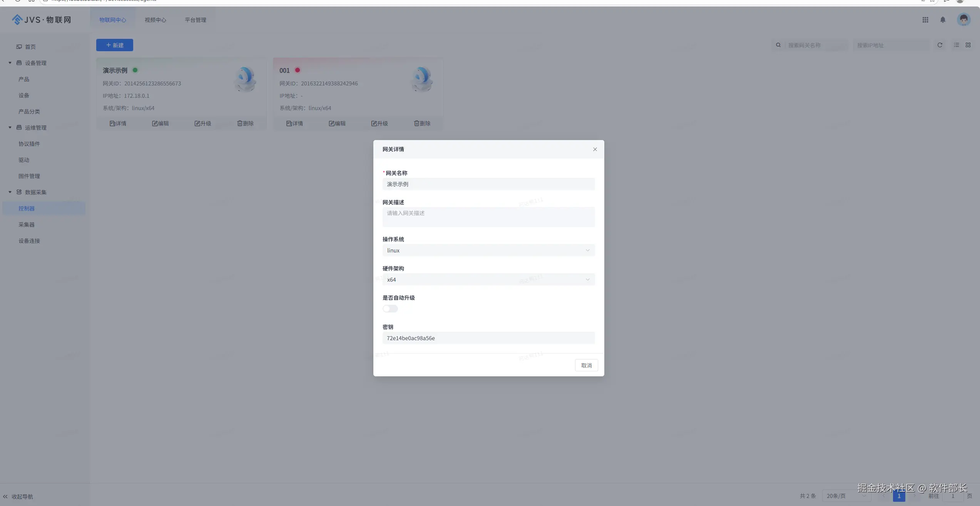
Task: Switch to card grid view icon
Action: tap(968, 45)
